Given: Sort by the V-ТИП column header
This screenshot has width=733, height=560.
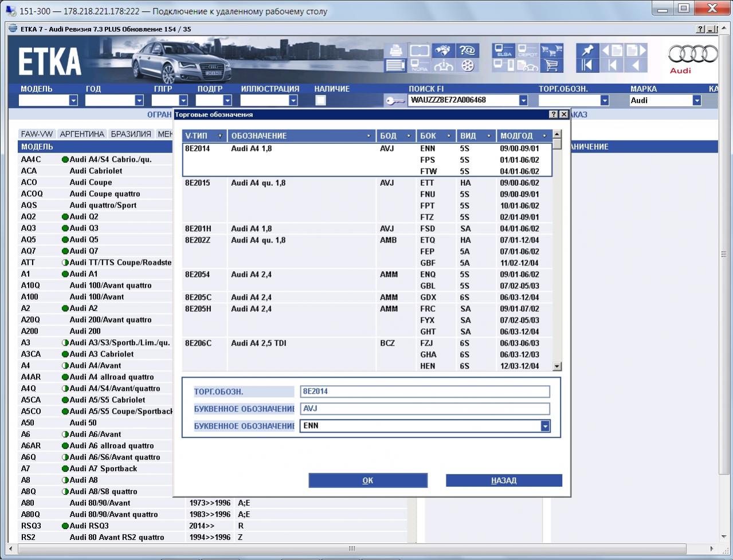Looking at the screenshot, I should point(205,136).
